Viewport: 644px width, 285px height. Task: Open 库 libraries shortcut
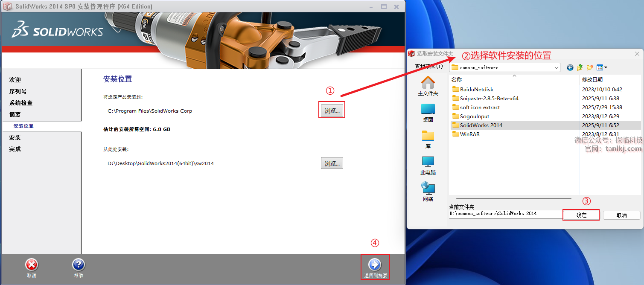click(428, 139)
